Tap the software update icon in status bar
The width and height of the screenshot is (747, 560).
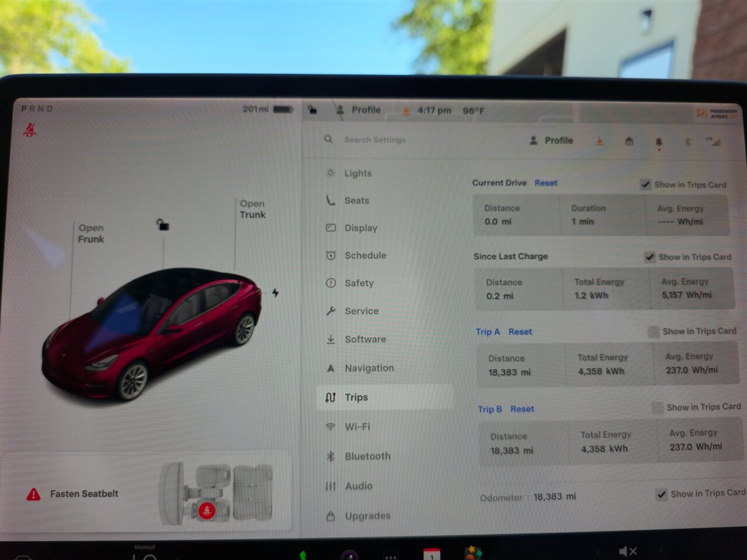click(x=406, y=110)
